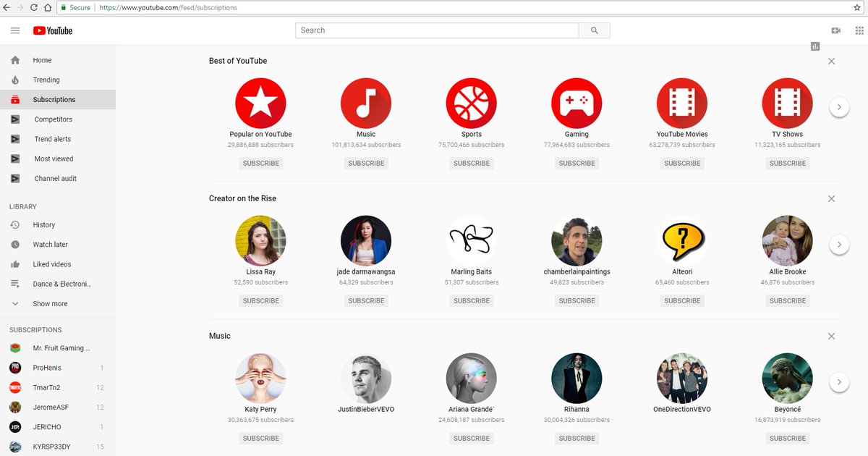Click the Competitors sidebar icon
The image size is (868, 456).
[15, 119]
